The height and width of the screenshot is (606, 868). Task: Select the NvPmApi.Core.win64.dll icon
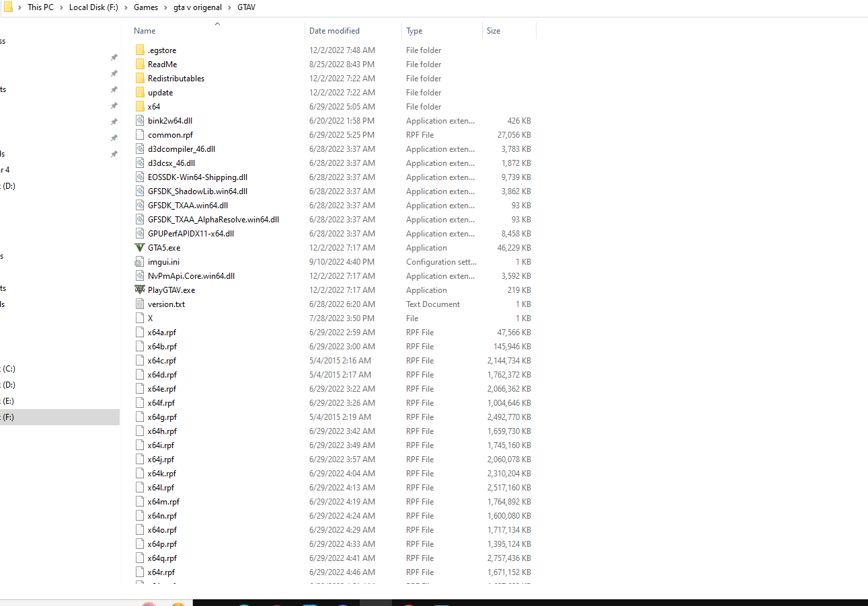pyautogui.click(x=140, y=275)
